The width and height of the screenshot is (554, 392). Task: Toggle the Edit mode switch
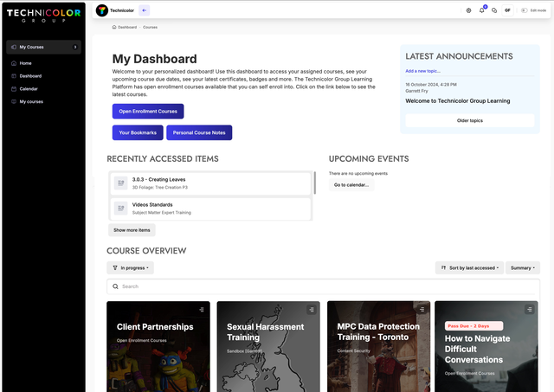coord(525,10)
